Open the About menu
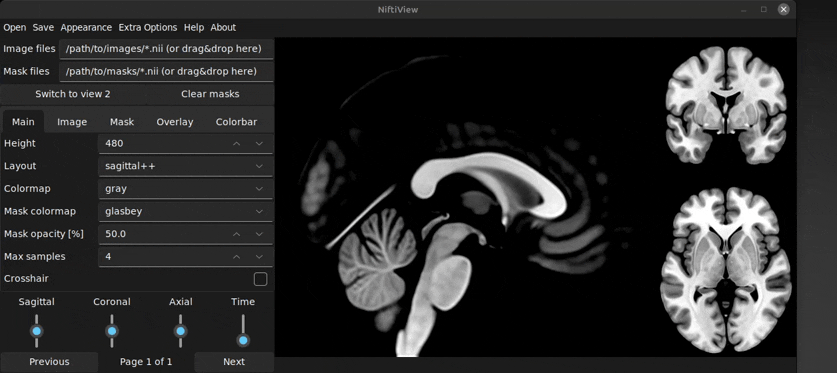 (x=223, y=27)
